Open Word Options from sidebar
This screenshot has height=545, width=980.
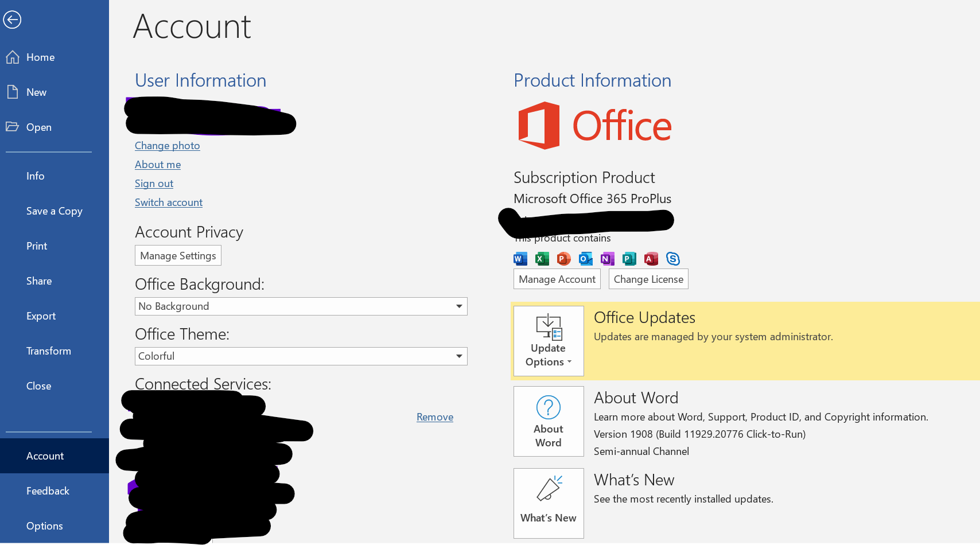55,526
